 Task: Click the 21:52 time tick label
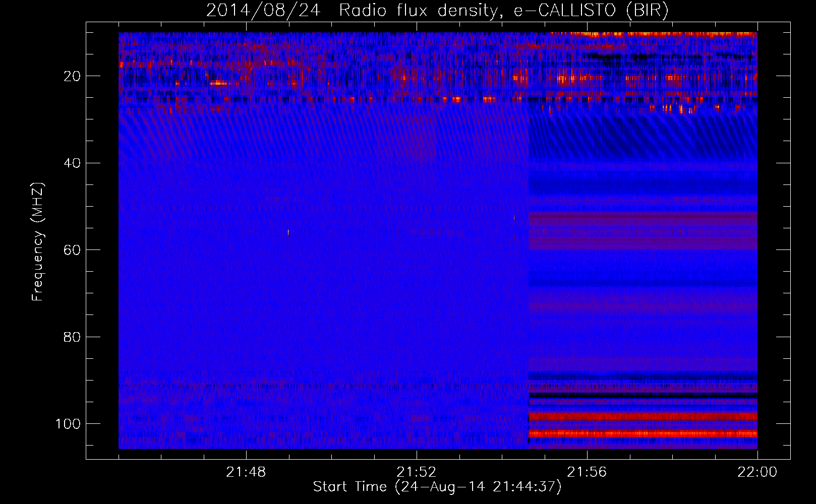pos(417,472)
